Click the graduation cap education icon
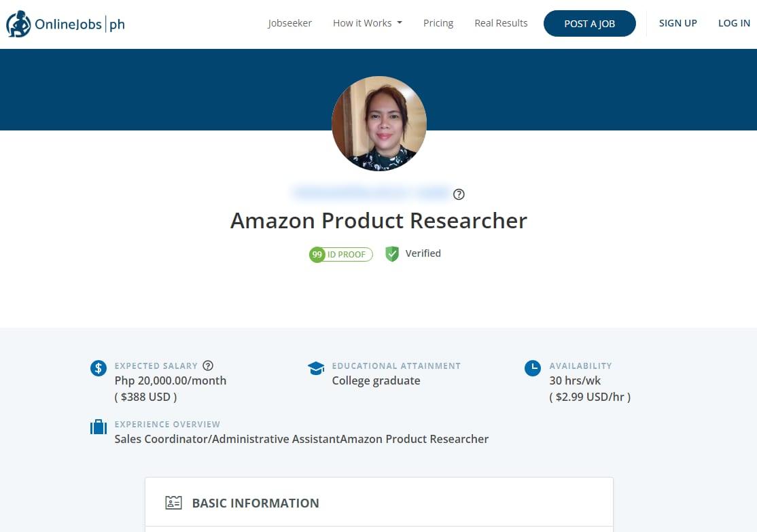The height and width of the screenshot is (532, 757). [316, 368]
